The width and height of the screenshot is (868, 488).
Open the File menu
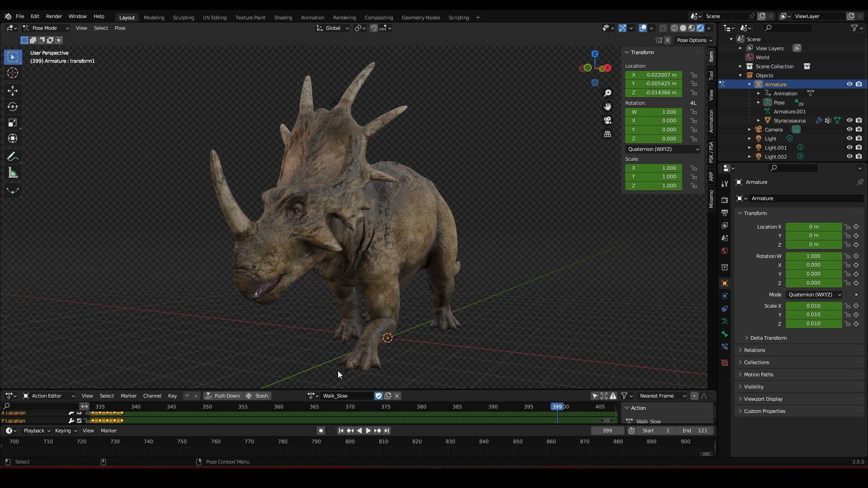20,16
